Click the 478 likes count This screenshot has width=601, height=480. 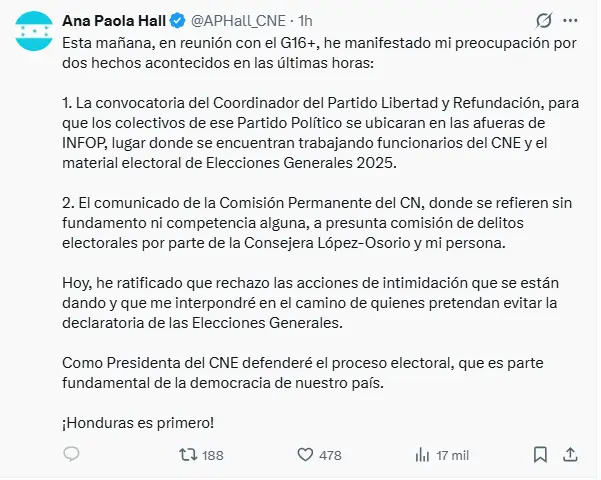tap(329, 455)
